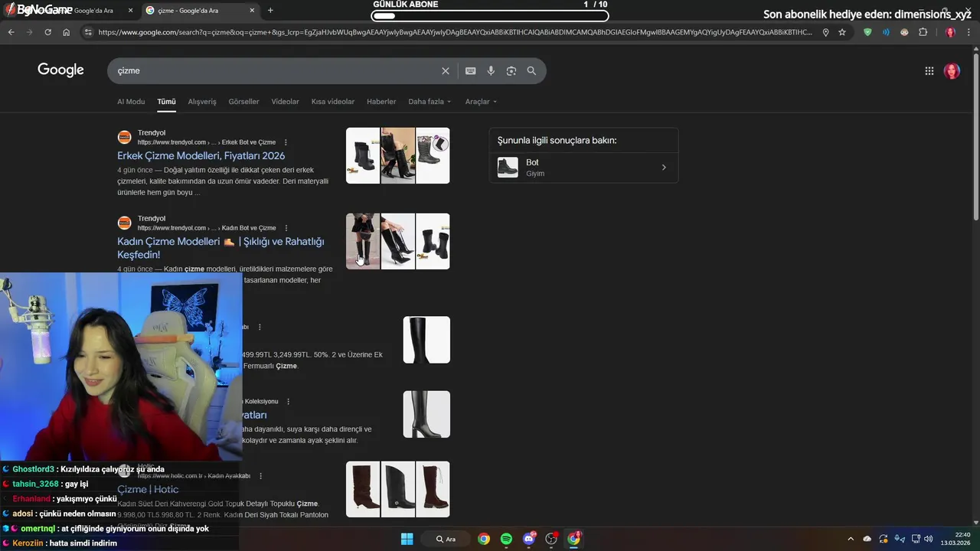Open Erkek Çizme Modelleri, Fiyatları 2026 link
The height and width of the screenshot is (551, 980).
pyautogui.click(x=201, y=155)
